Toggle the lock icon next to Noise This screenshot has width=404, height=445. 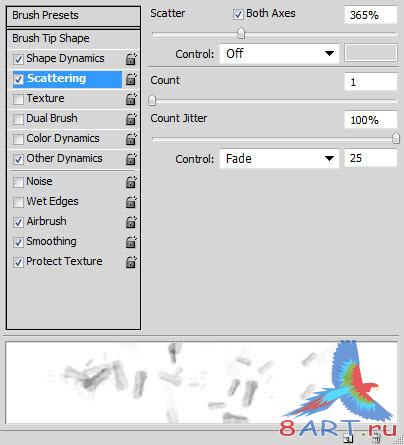point(131,182)
